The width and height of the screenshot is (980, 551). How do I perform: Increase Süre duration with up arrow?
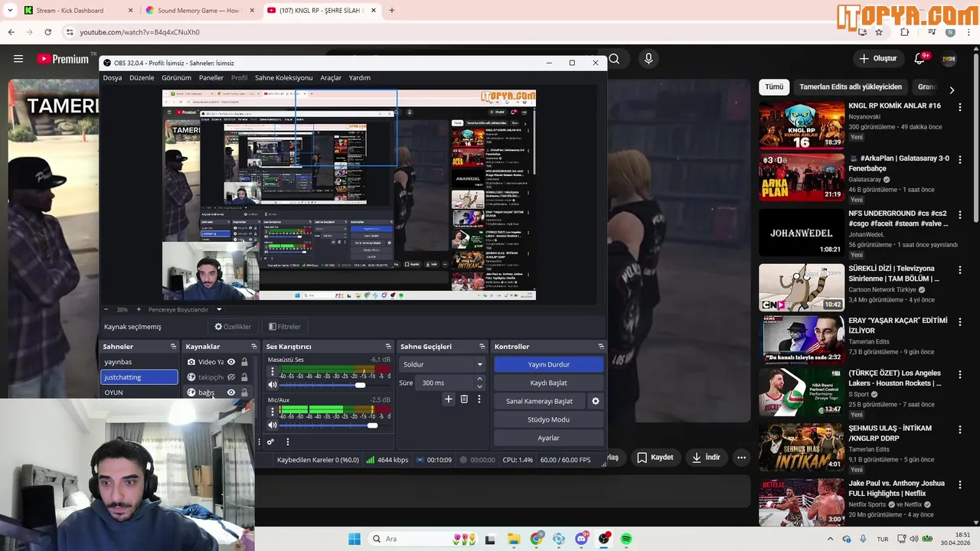pos(479,379)
